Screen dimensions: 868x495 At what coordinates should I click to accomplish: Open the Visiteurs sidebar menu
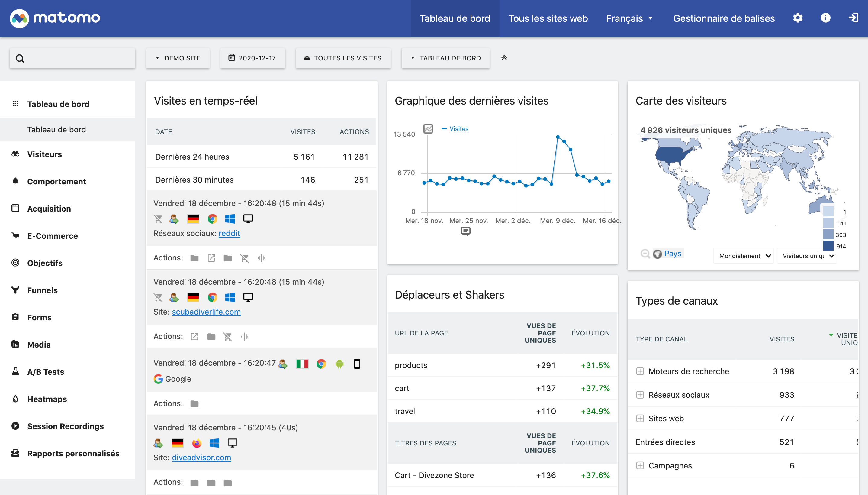point(44,154)
